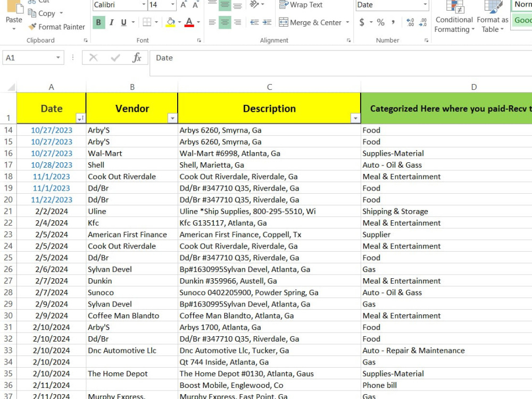Select the Shipping & Storage category cell
Image resolution: width=532 pixels, height=399 pixels.
(446, 211)
